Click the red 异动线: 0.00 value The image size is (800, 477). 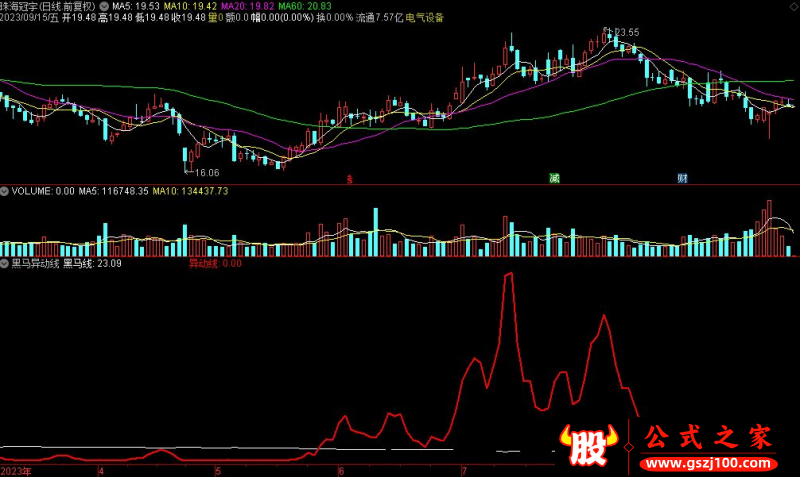tap(215, 264)
